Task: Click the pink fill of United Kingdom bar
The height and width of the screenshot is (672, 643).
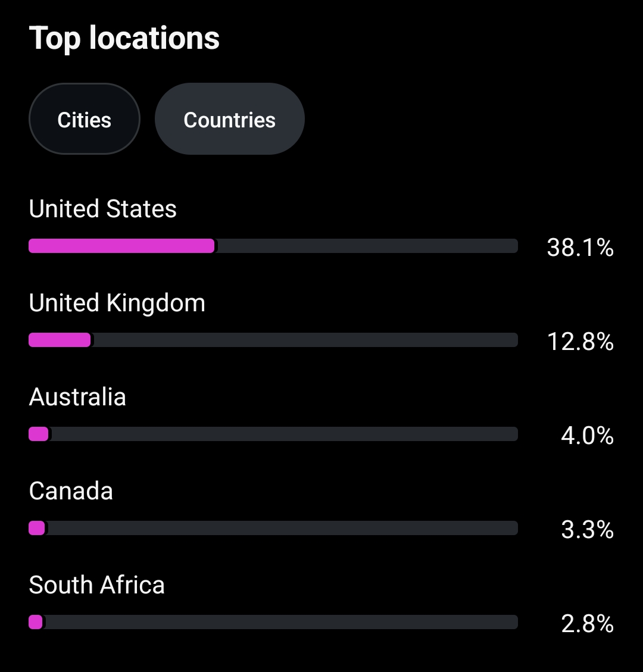Action: (x=60, y=340)
